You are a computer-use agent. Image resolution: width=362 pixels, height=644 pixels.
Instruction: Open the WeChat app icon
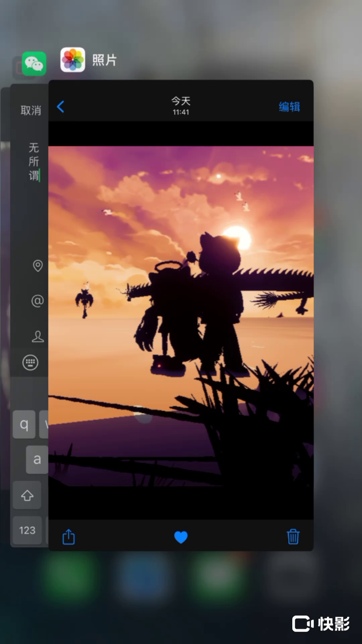(x=34, y=63)
